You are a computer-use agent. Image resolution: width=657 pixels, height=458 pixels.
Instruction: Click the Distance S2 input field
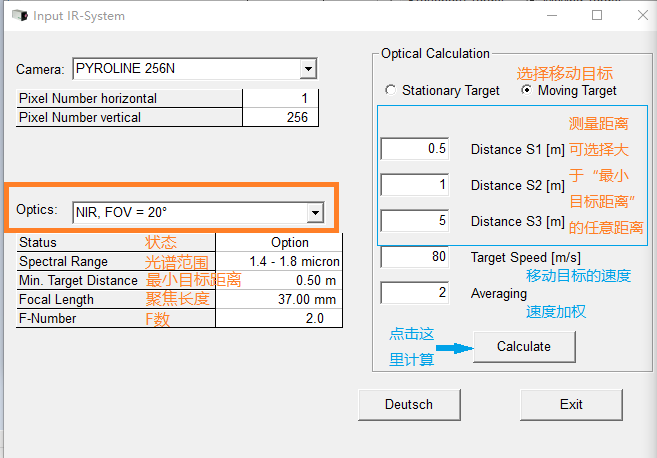[415, 185]
